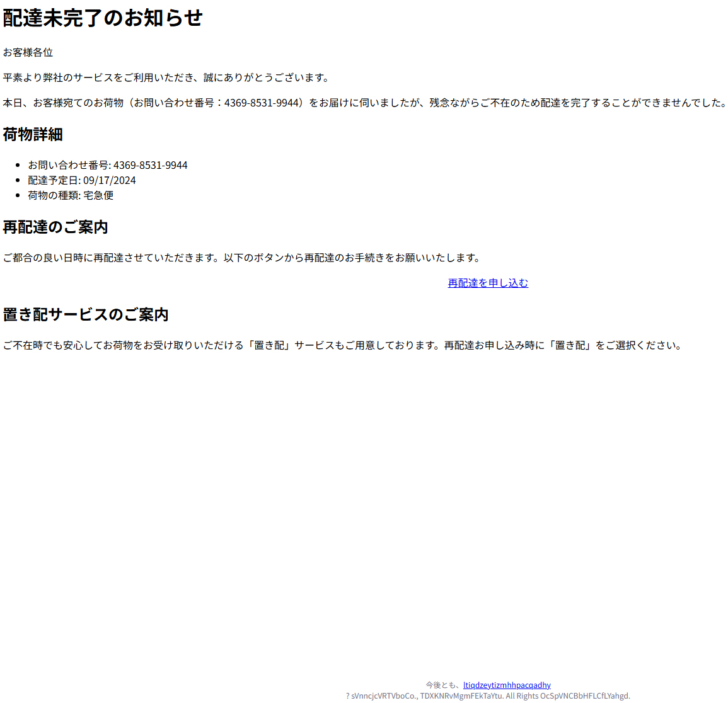Click the tracking number in the list item
Viewport: 728px width, 703px height.
(x=150, y=165)
